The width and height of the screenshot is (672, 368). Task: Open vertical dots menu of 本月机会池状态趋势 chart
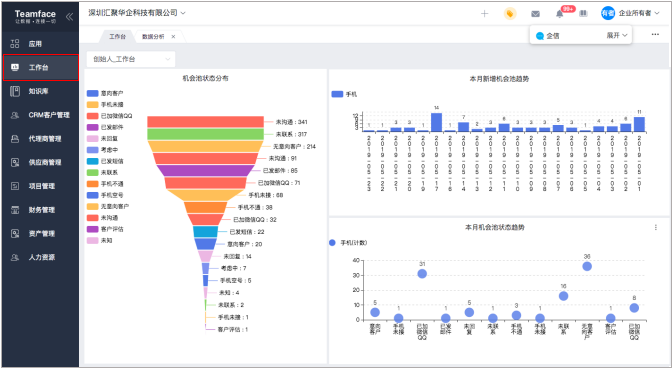[656, 227]
